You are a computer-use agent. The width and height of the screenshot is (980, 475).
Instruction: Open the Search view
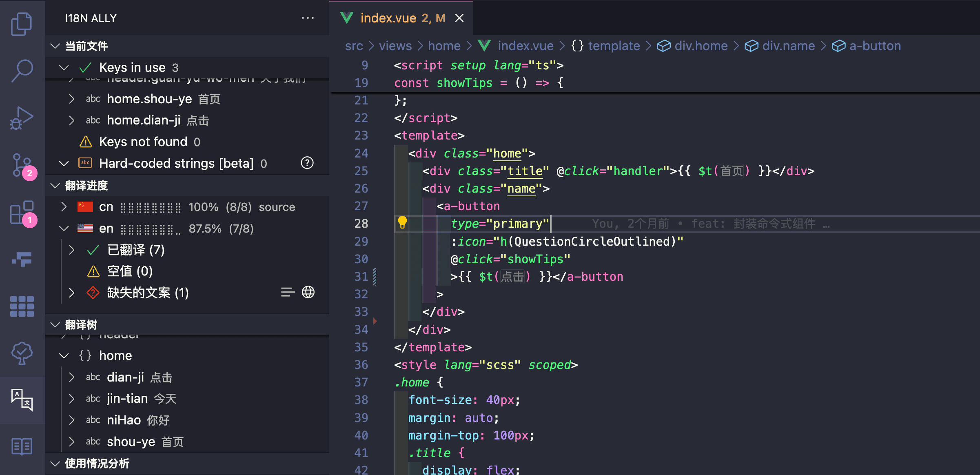tap(22, 71)
